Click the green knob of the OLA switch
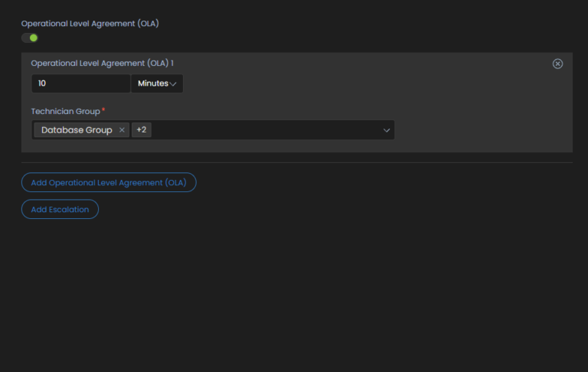The image size is (588, 372). tap(33, 38)
